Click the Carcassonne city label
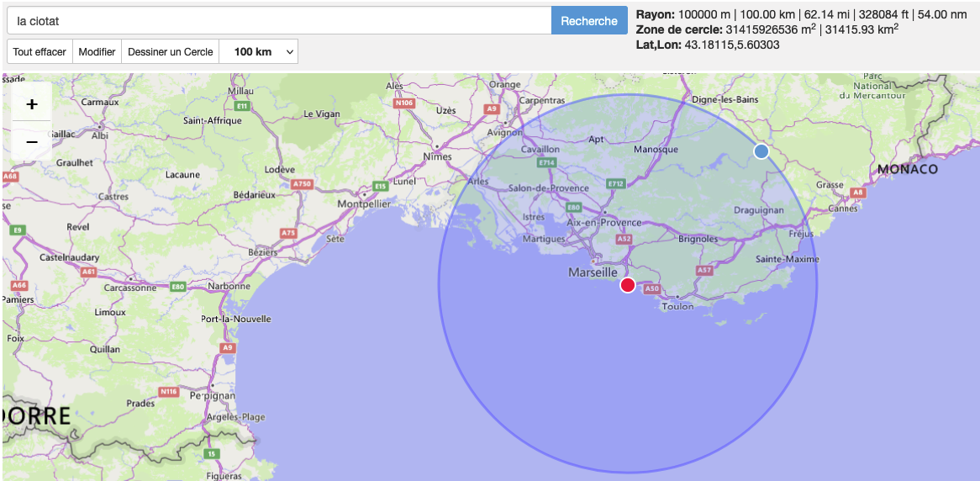The height and width of the screenshot is (481, 980). tap(129, 288)
